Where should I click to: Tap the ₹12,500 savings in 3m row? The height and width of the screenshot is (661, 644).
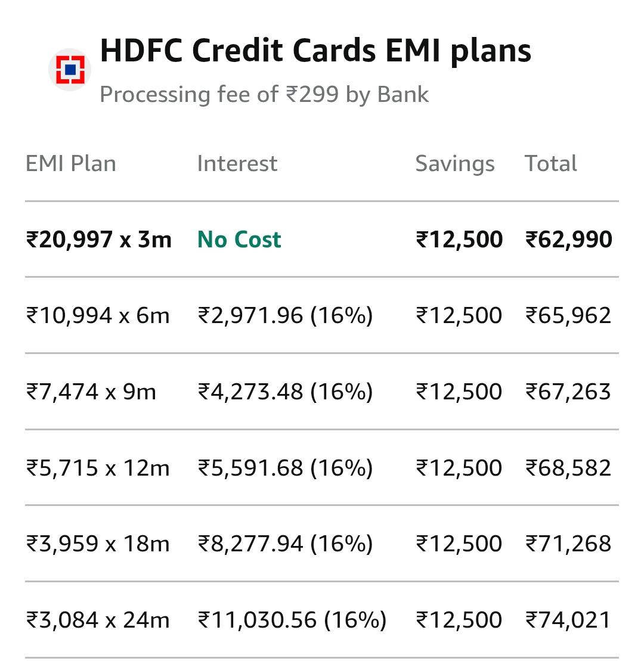coord(459,240)
